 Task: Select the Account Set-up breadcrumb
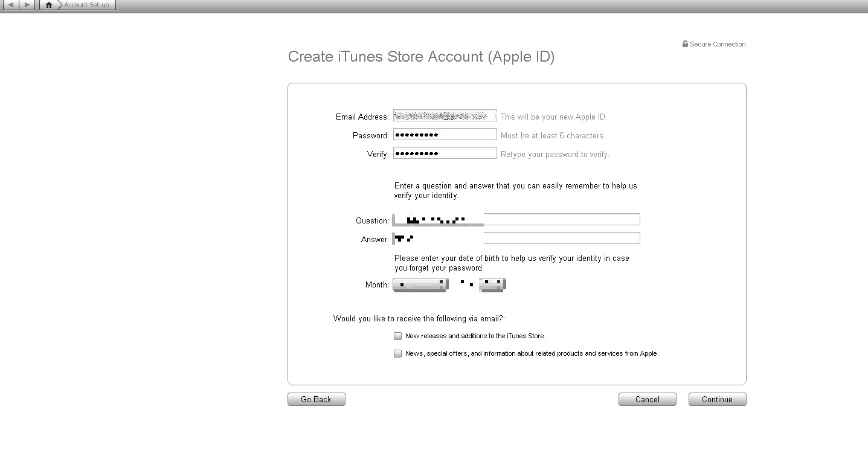pyautogui.click(x=86, y=5)
